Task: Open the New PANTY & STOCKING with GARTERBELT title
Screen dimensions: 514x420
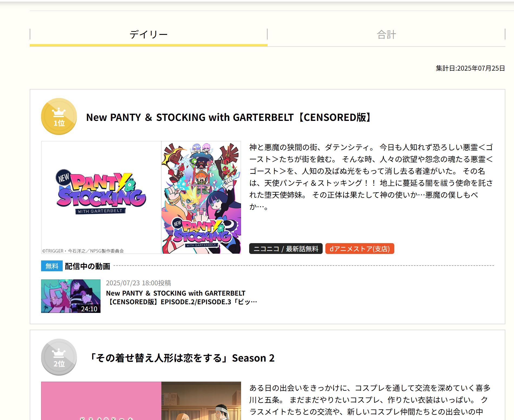Action: pyautogui.click(x=230, y=117)
